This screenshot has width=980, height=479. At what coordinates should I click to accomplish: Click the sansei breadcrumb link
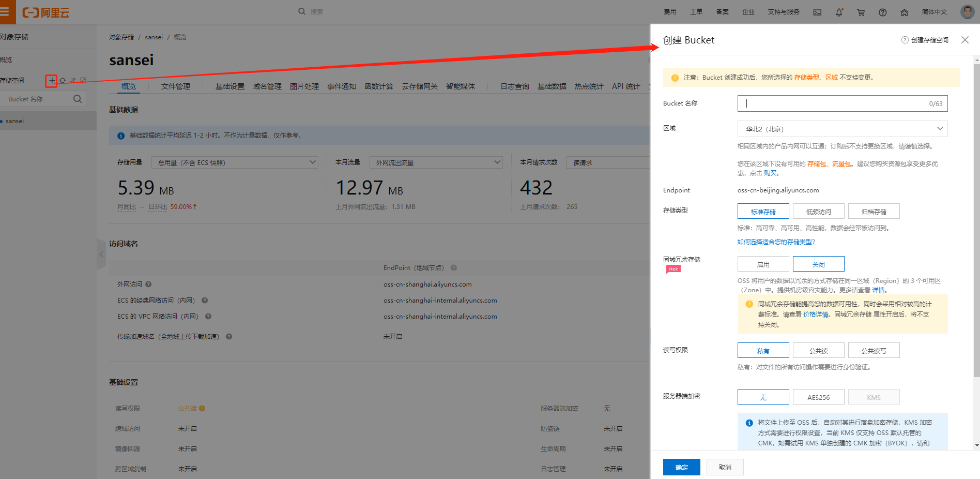coord(154,37)
